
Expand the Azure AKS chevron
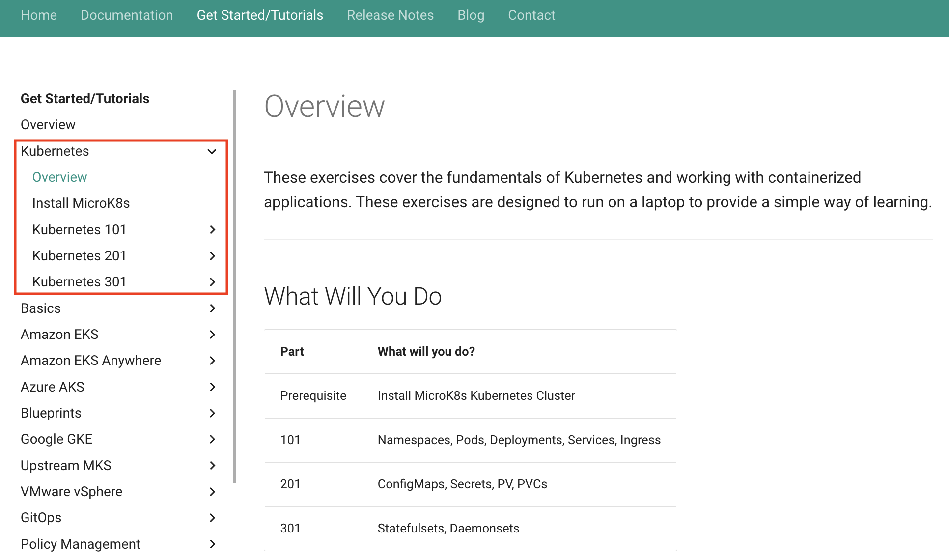[212, 387]
